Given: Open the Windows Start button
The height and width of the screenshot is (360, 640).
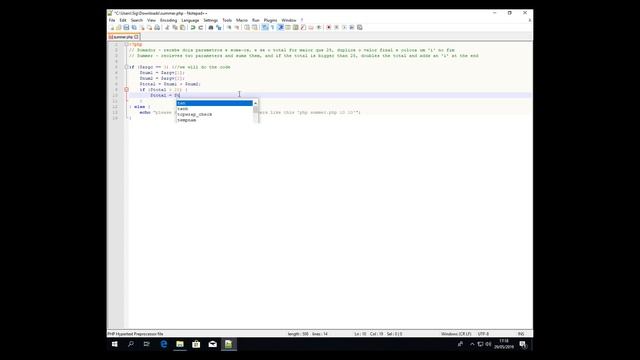Looking at the screenshot, I should 115,344.
